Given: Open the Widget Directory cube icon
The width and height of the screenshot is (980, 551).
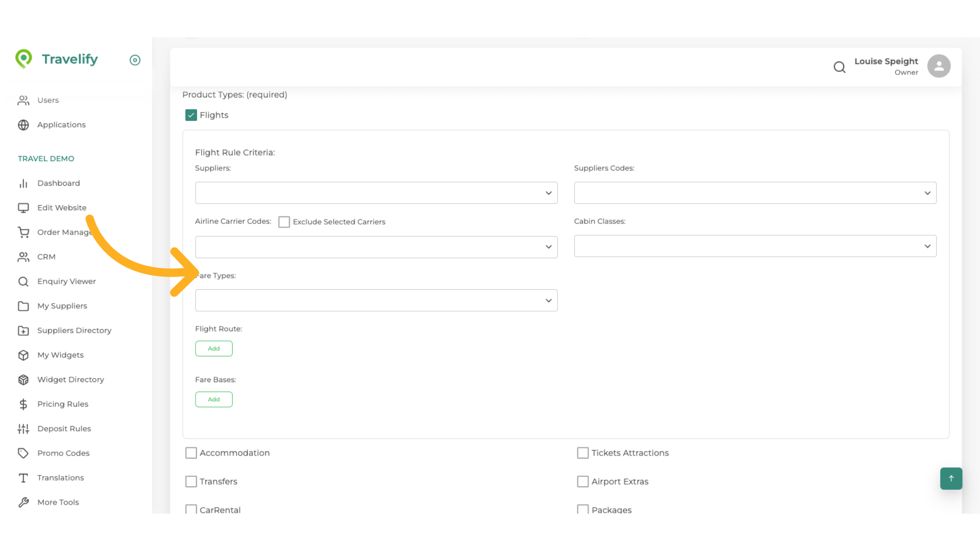Looking at the screenshot, I should coord(23,379).
